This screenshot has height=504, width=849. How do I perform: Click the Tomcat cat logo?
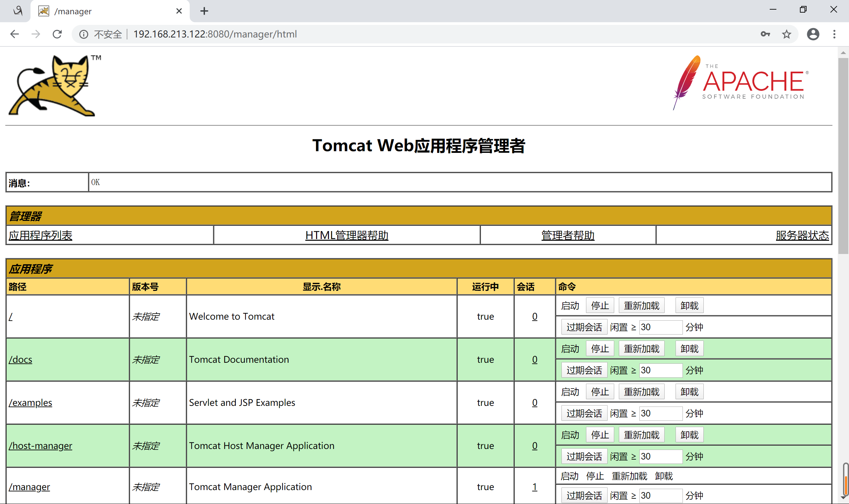pyautogui.click(x=55, y=86)
